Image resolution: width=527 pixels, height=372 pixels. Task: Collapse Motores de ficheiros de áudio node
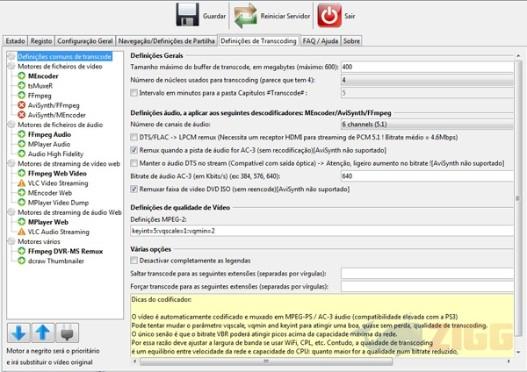coord(11,125)
